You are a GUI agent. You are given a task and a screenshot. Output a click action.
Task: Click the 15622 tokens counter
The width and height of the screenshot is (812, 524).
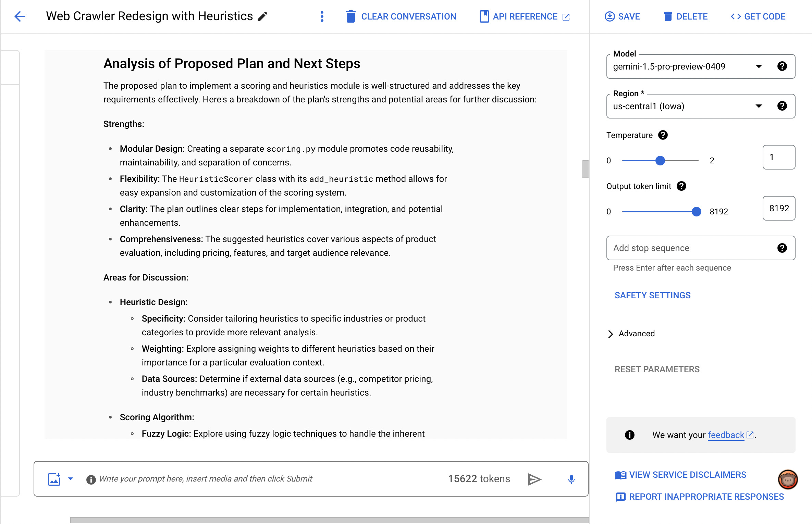[x=479, y=479]
